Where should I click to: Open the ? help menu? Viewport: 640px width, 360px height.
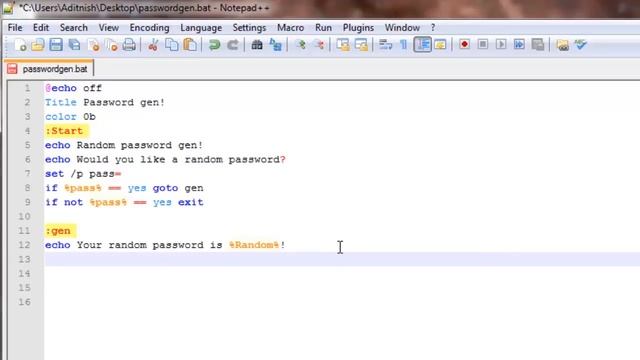pyautogui.click(x=433, y=28)
